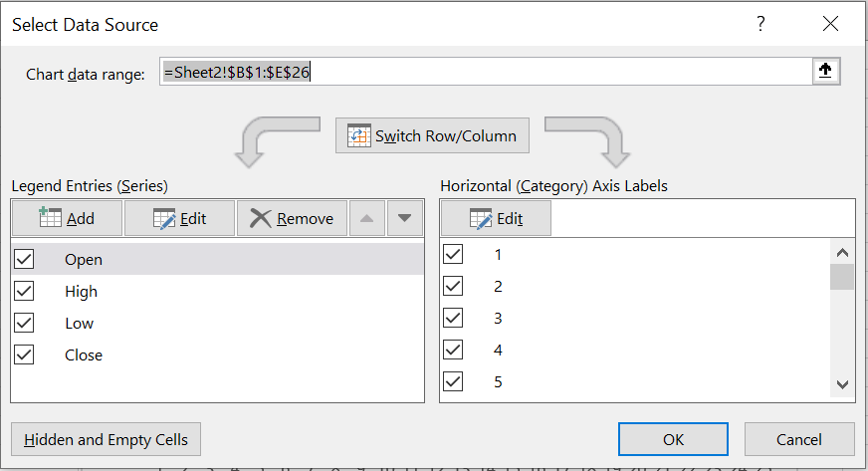Cancel the Select Data Source dialog
The width and height of the screenshot is (868, 471).
tap(799, 439)
